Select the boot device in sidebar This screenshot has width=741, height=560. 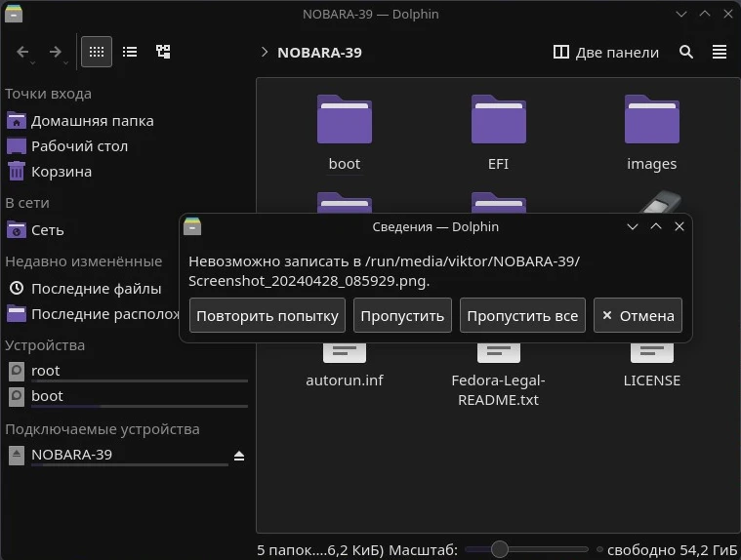pos(128,396)
